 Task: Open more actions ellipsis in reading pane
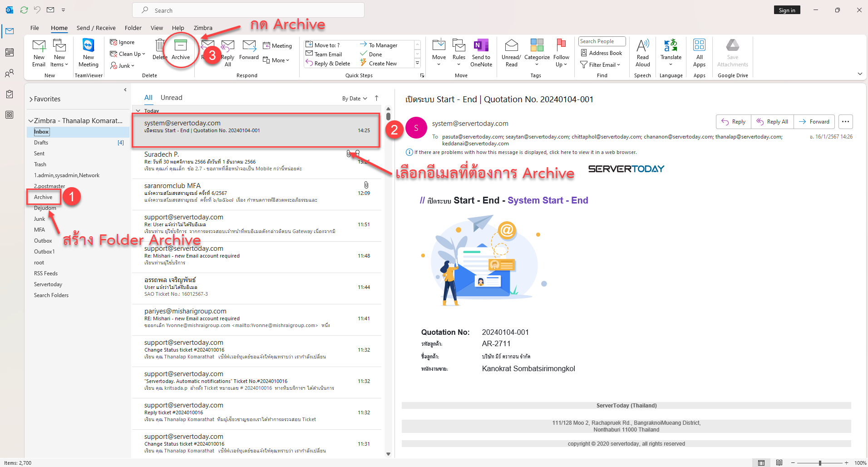[845, 122]
